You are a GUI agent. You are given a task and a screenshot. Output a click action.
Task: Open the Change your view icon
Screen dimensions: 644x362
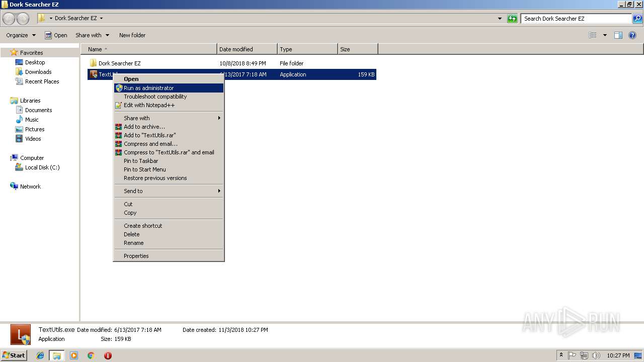tap(593, 35)
